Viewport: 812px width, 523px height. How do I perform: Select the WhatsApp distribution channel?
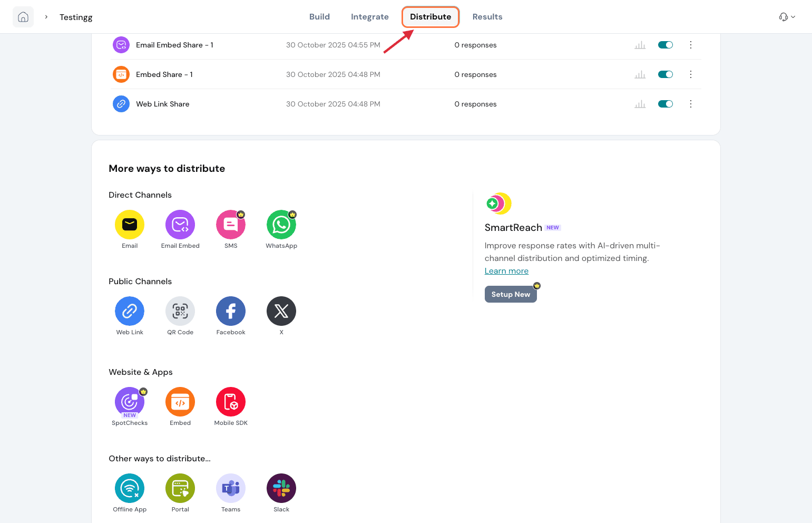281,225
